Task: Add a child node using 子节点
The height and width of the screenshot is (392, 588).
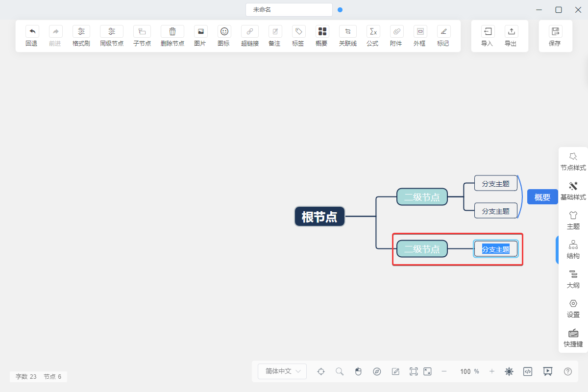Action: [142, 36]
